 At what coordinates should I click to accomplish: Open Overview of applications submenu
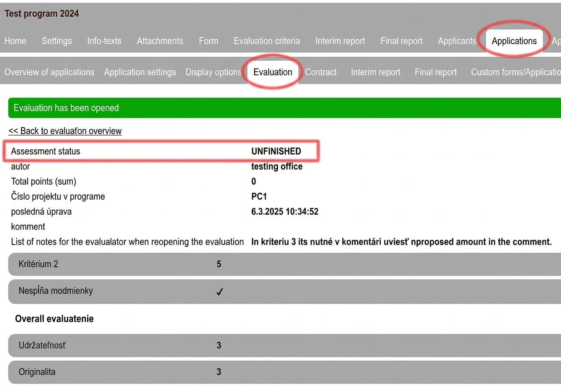(49, 72)
